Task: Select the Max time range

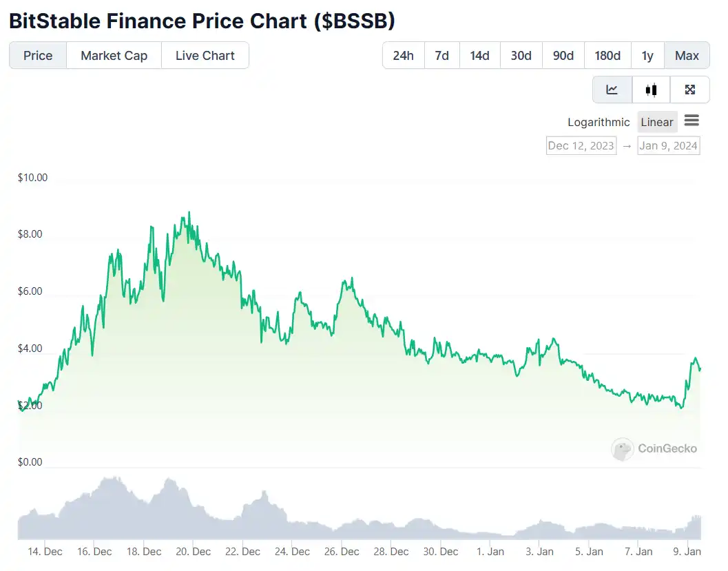Action: 687,56
